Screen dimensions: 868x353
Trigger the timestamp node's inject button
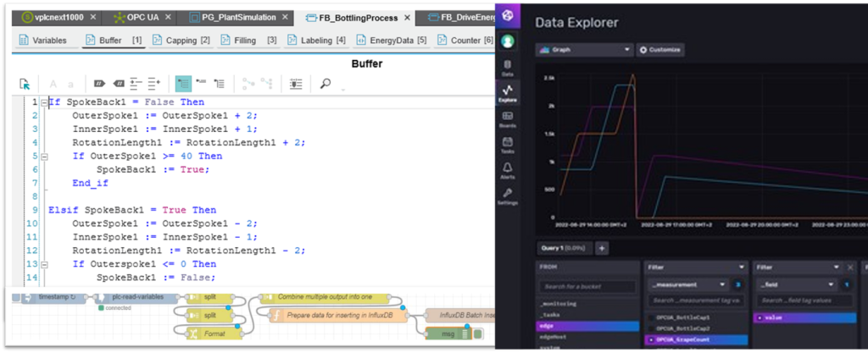click(x=17, y=298)
